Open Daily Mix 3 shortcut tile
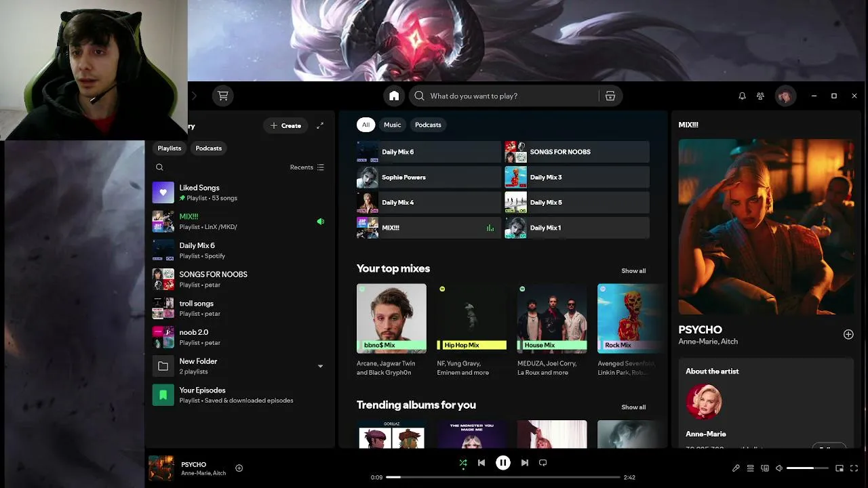868x488 pixels. [577, 178]
